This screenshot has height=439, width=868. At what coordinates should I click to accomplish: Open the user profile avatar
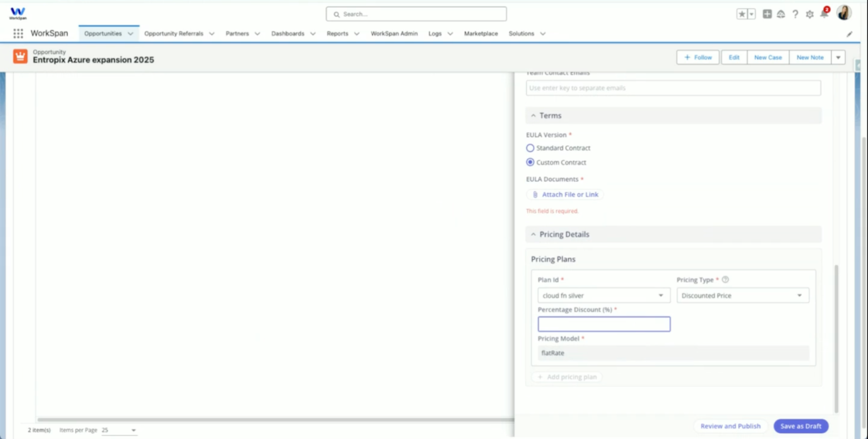coord(844,13)
